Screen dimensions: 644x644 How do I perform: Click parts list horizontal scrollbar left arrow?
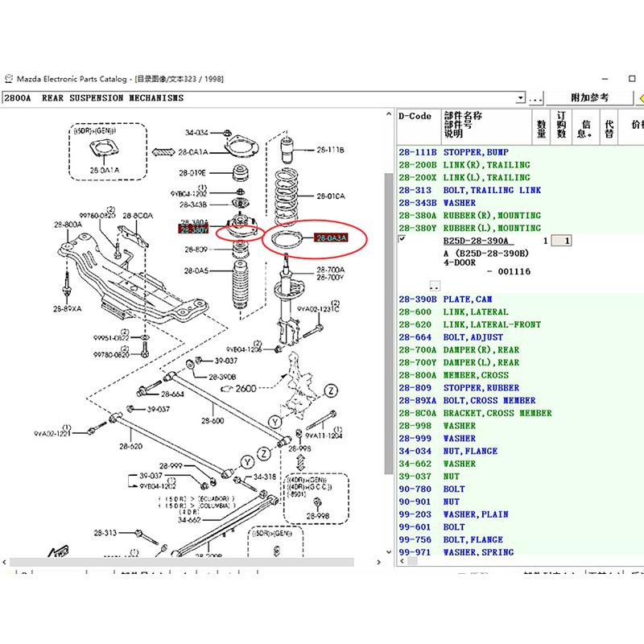pyautogui.click(x=402, y=561)
